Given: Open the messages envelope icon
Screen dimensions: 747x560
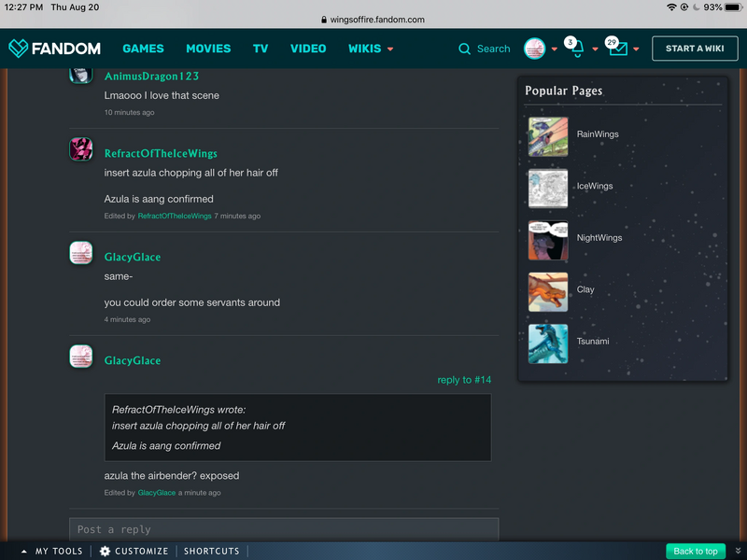Looking at the screenshot, I should point(617,49).
